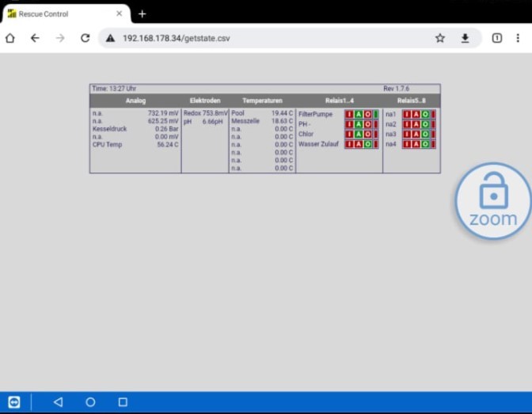Click the 'Redox 753.8mV' reading
Image resolution: width=532 pixels, height=414 pixels.
pos(206,113)
